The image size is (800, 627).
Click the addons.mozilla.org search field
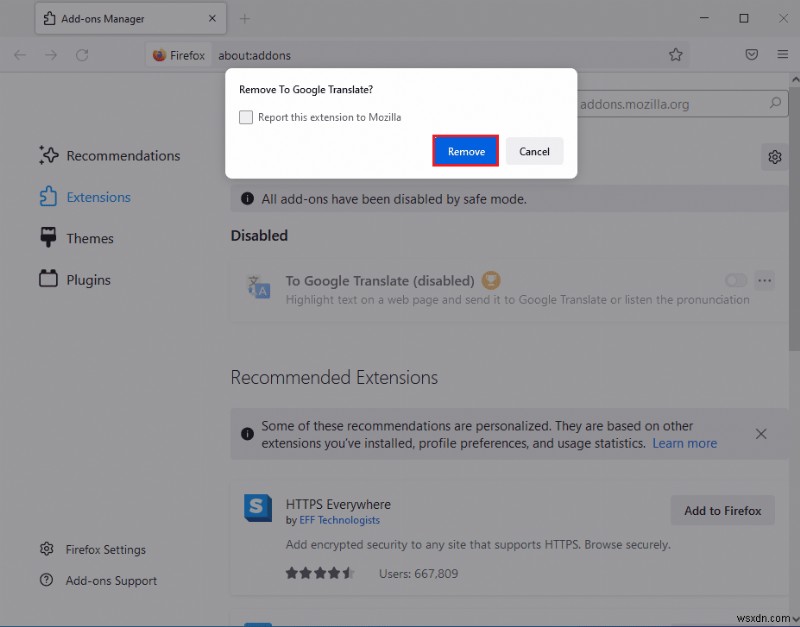click(690, 103)
